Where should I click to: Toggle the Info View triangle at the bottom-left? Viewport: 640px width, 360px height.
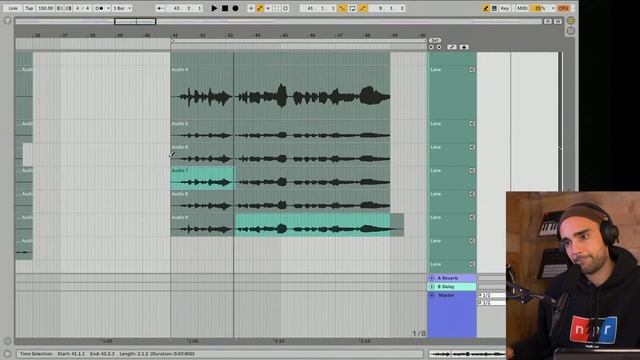point(7,353)
